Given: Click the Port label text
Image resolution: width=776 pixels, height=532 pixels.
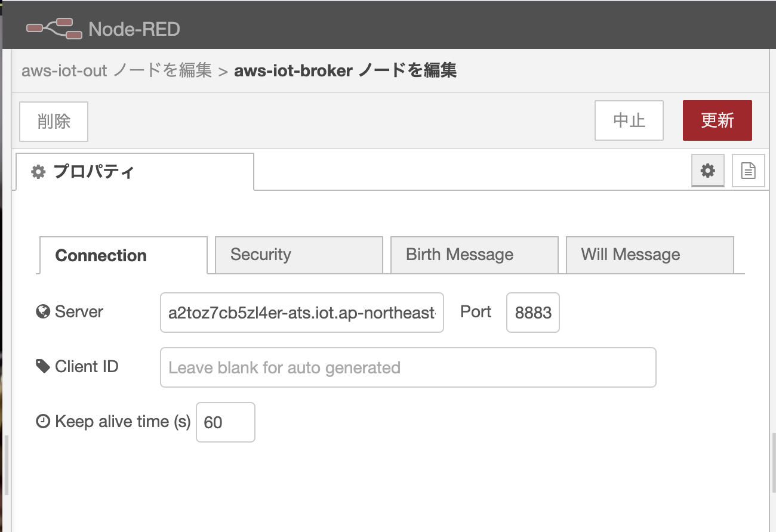Looking at the screenshot, I should click(x=476, y=311).
